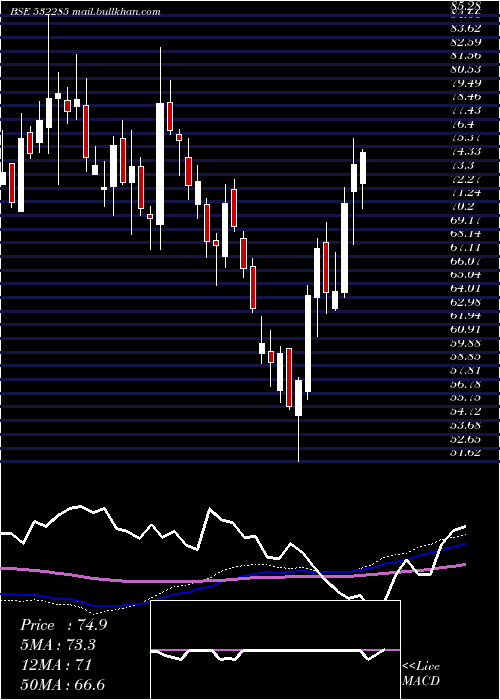Click the 75.37 price axis label
Image resolution: width=500 pixels, height=700 pixels.
(466, 138)
